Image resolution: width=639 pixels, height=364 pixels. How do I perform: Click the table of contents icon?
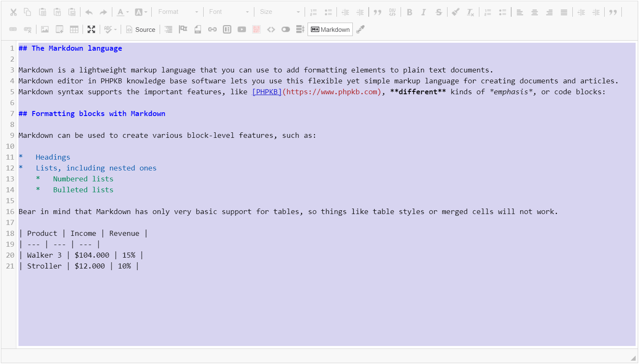coord(168,29)
